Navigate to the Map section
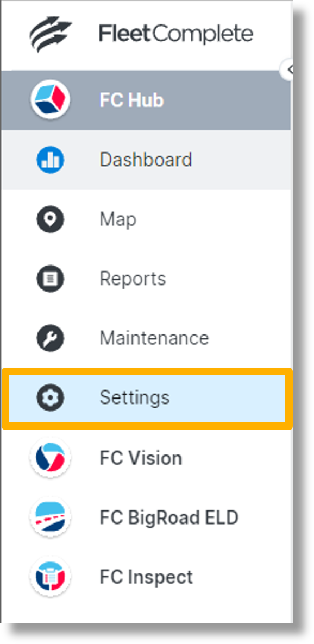This screenshot has width=314, height=644. coord(117,219)
